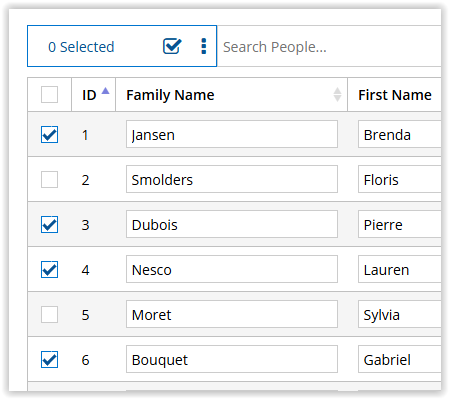Click the Search People input field
This screenshot has width=449, height=399.
[x=329, y=46]
